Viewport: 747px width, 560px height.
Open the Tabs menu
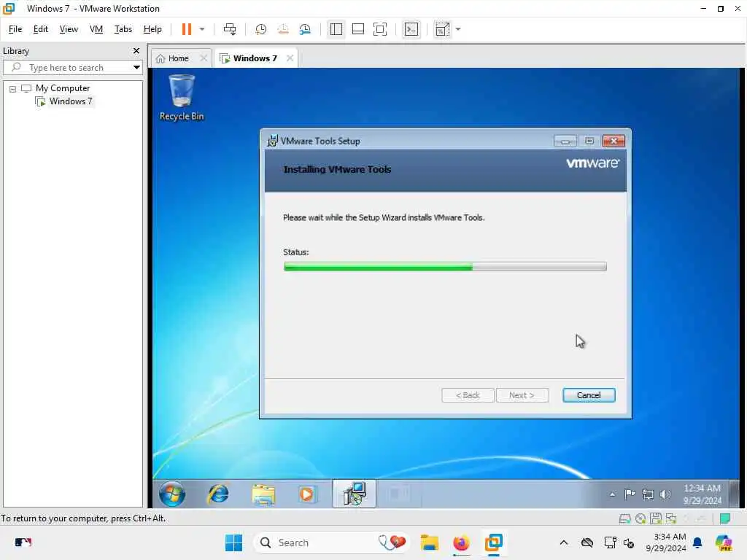[x=123, y=29]
